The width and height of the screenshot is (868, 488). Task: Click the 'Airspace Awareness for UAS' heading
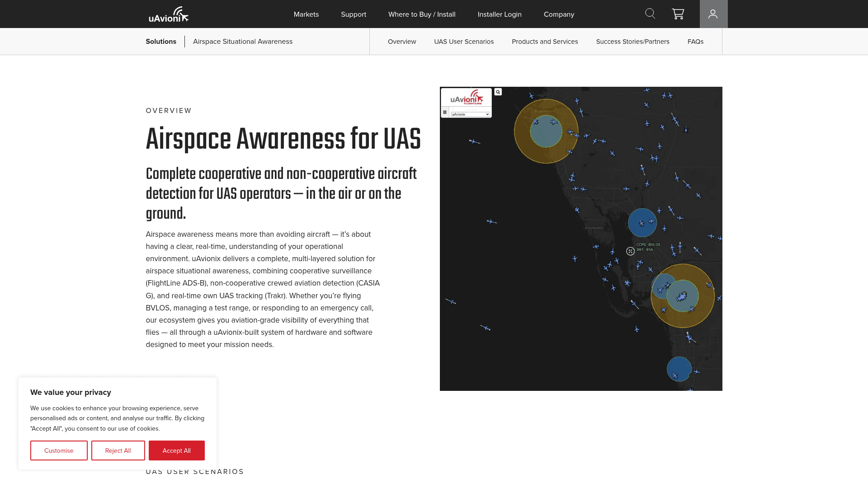click(x=283, y=139)
